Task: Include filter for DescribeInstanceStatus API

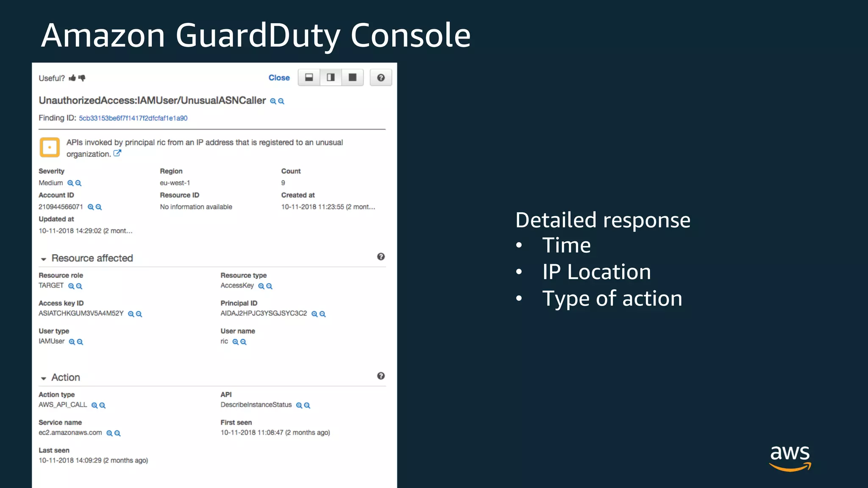Action: (x=299, y=406)
